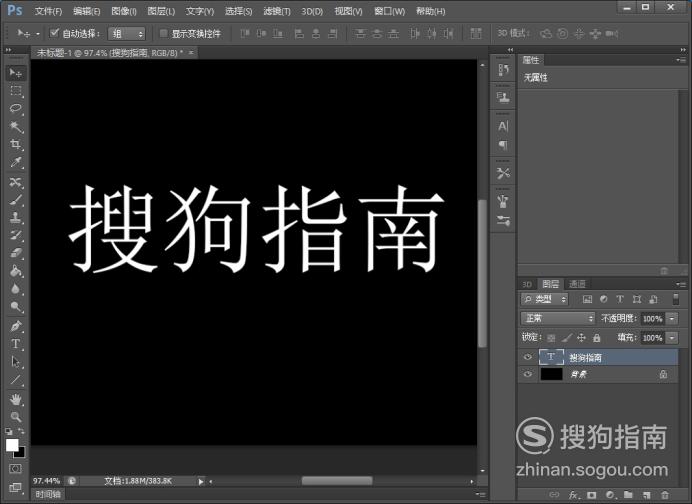
Task: Open the 窗口(W) menu
Action: 389,11
